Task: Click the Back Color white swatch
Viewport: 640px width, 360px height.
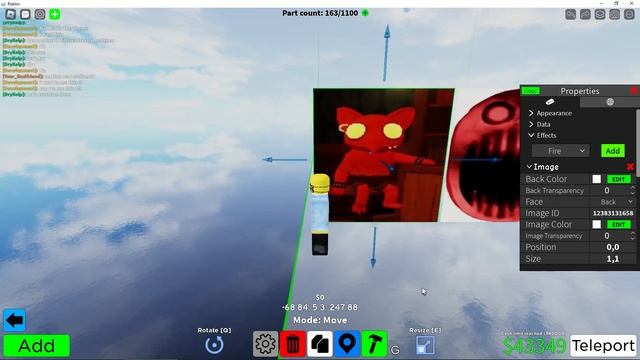Action: pos(597,179)
